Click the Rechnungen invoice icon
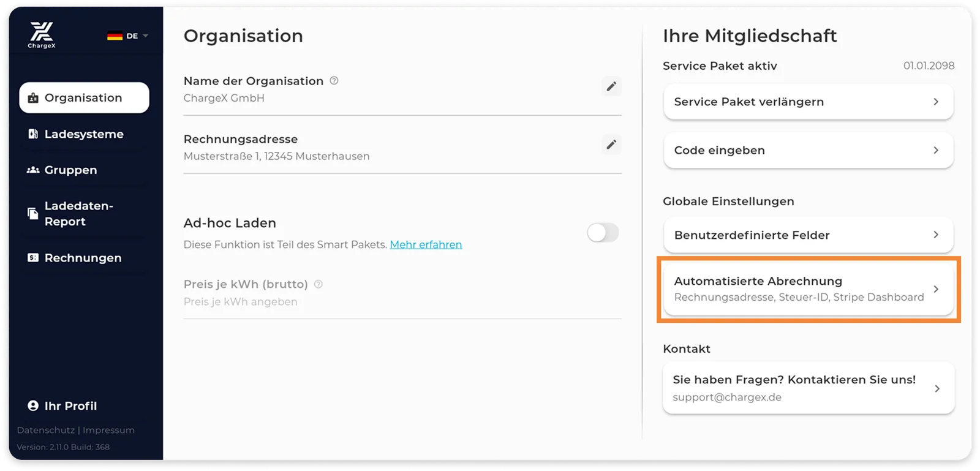980x471 pixels. pos(33,258)
